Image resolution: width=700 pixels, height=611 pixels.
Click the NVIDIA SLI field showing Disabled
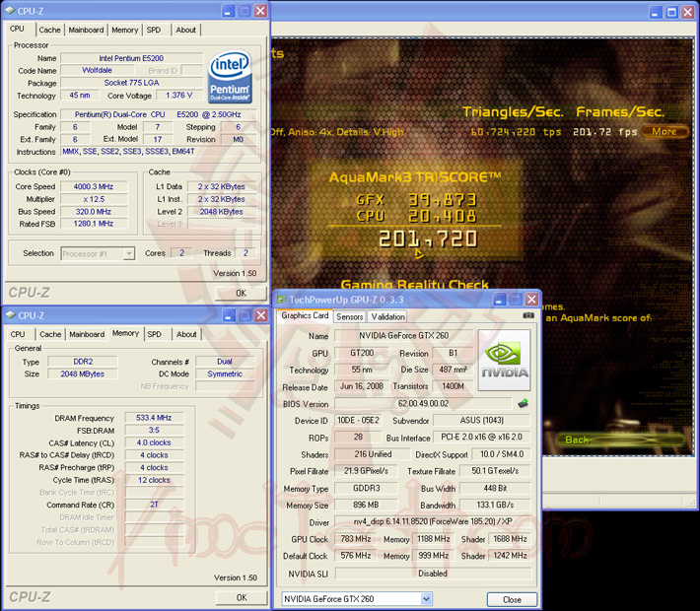pos(433,574)
